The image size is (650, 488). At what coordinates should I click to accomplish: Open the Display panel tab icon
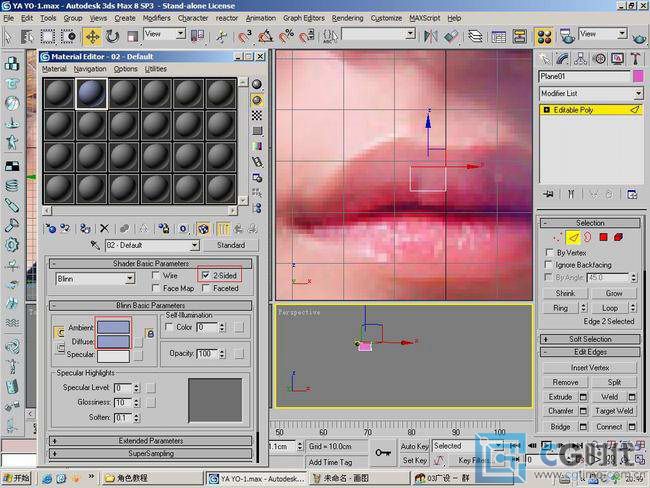click(617, 59)
